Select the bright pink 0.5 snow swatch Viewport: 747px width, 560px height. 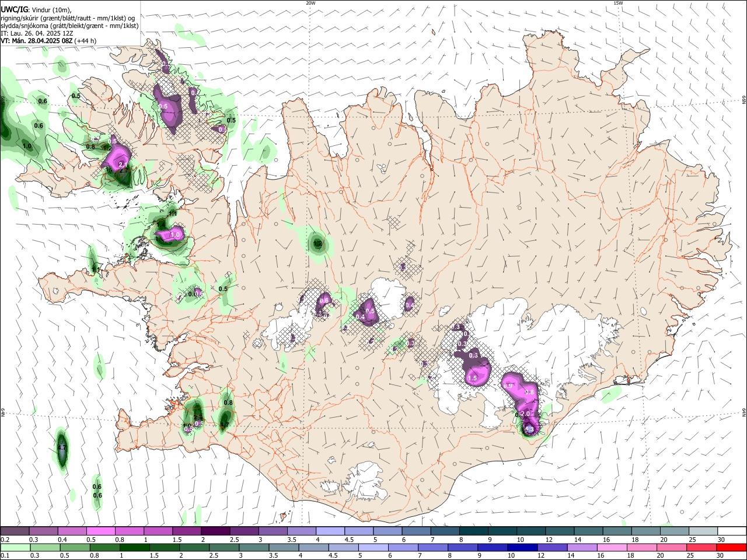tap(101, 531)
